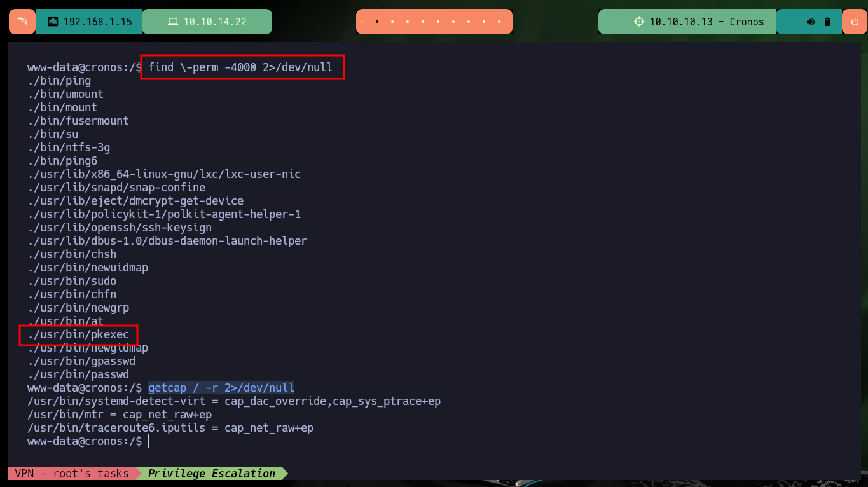
Task: Click the /usr/bin/mtr capabilities line
Action: [x=120, y=415]
